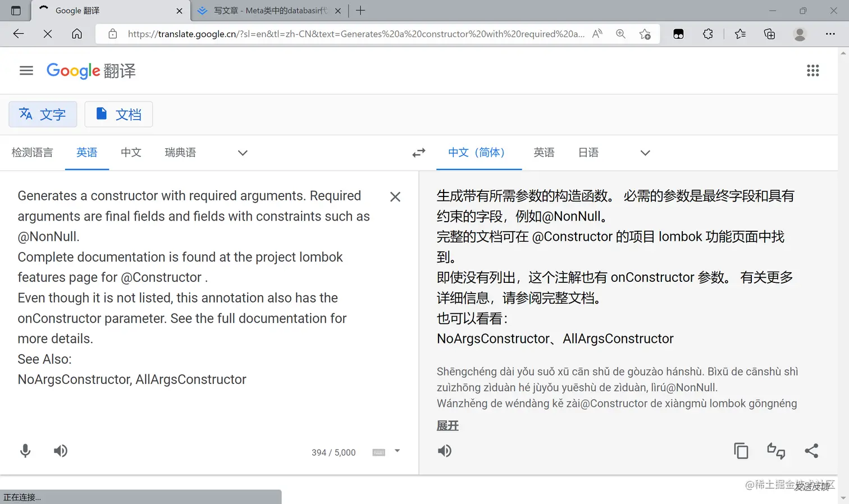Viewport: 849px width, 504px height.
Task: Rate this translation feedback icon
Action: [776, 451]
